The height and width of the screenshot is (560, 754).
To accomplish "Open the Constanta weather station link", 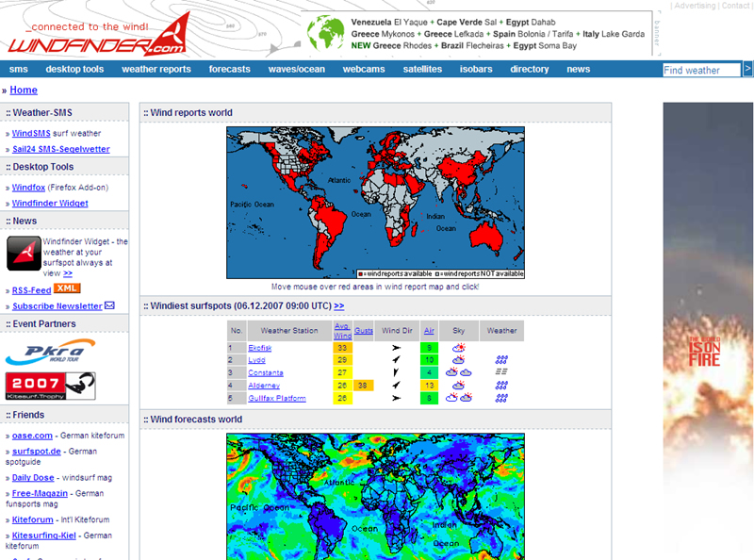I will (x=265, y=372).
